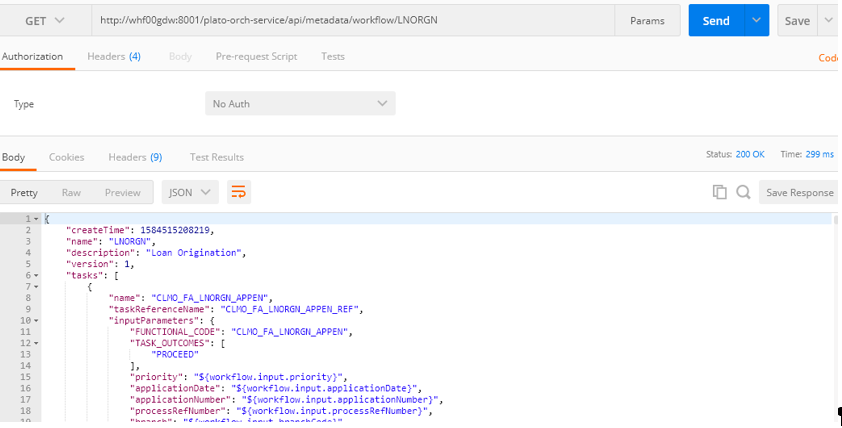This screenshot has width=842, height=428.
Task: Collapse the tasks array on line 6
Action: coord(36,275)
